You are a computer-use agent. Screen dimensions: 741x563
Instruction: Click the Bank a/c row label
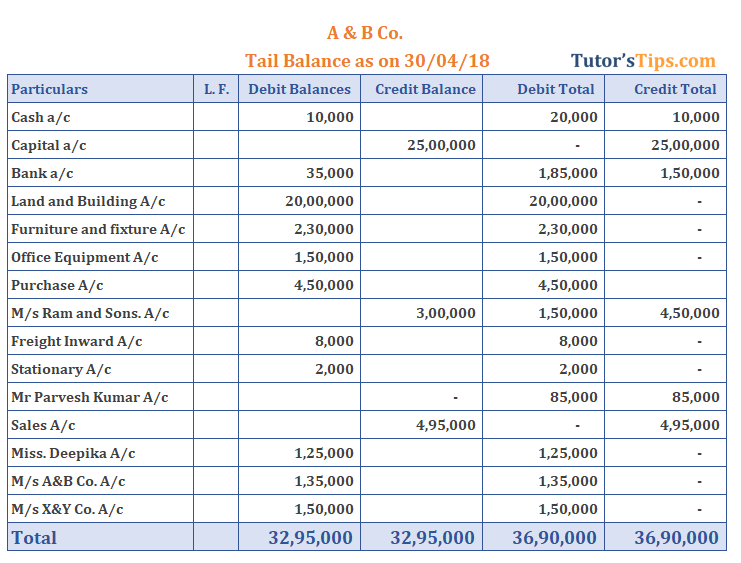click(42, 173)
